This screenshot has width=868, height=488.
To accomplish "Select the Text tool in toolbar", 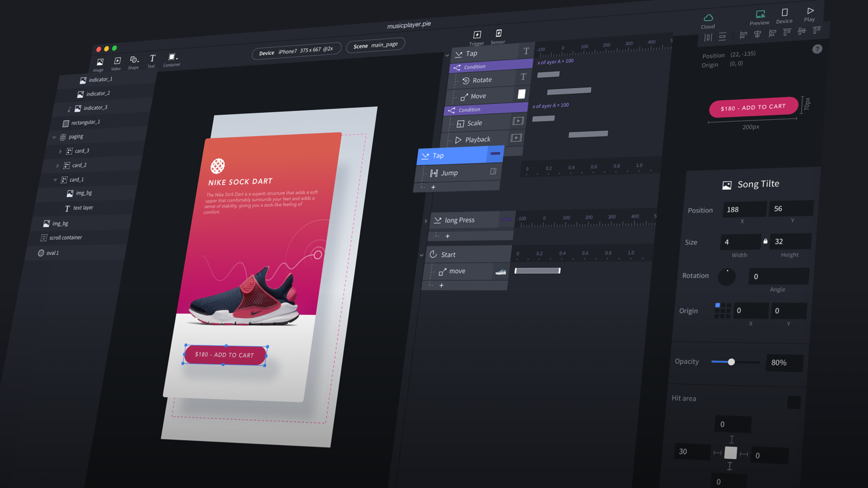I will (152, 60).
